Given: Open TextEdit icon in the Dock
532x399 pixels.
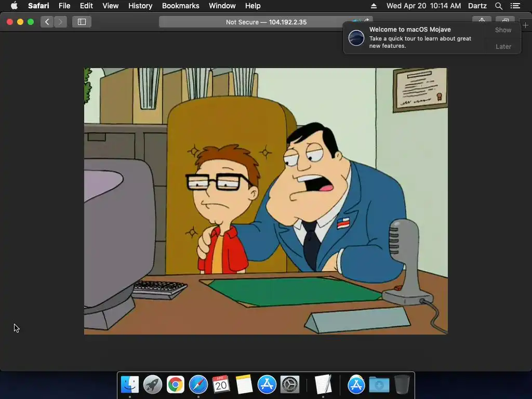Looking at the screenshot, I should coord(323,384).
